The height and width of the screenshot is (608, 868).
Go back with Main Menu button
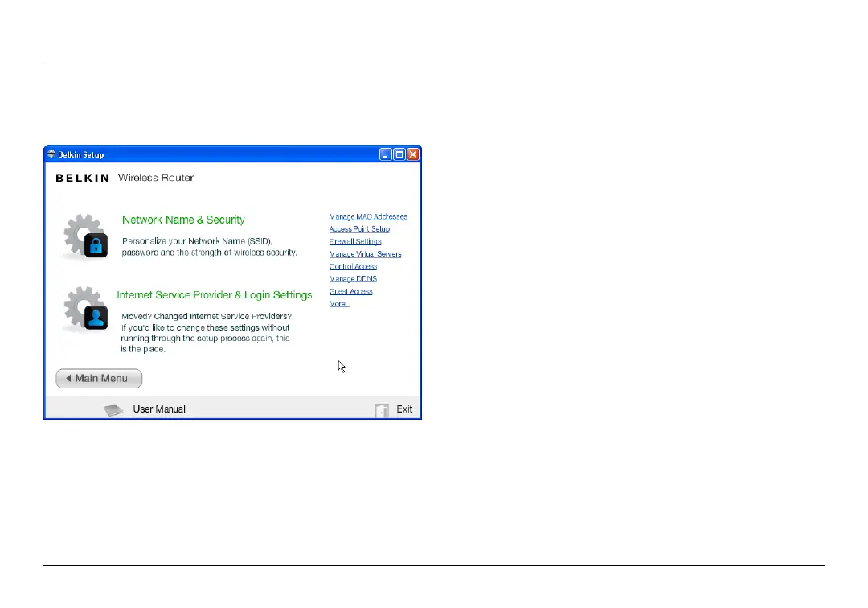(x=99, y=379)
